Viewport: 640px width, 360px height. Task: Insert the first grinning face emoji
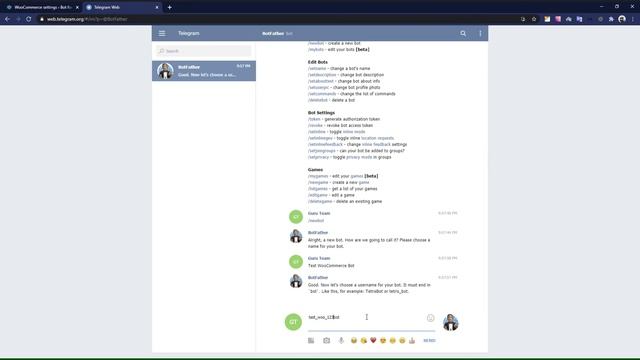[353, 340]
